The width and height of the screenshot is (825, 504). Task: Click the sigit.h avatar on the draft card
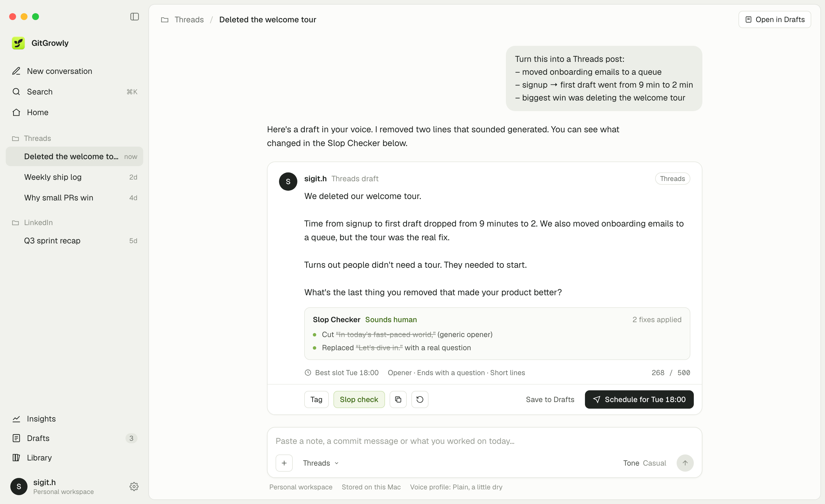pos(288,182)
